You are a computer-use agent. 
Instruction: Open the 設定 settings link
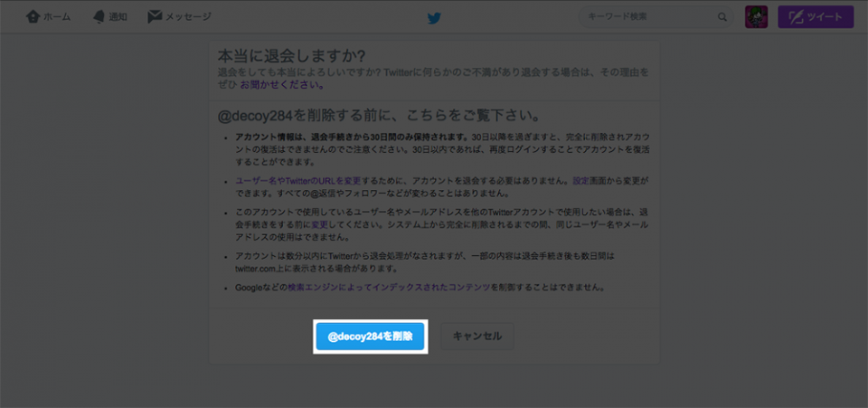coord(580,181)
